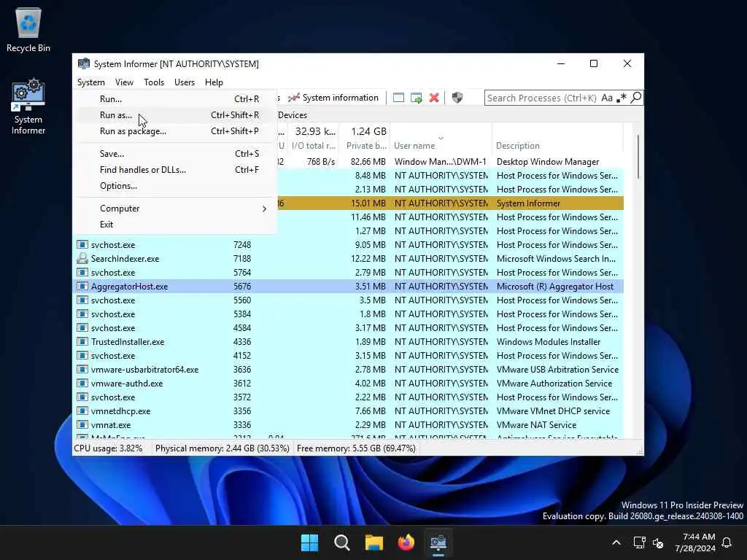The height and width of the screenshot is (560, 747).
Task: Select Save... menu entry
Action: pyautogui.click(x=175, y=154)
